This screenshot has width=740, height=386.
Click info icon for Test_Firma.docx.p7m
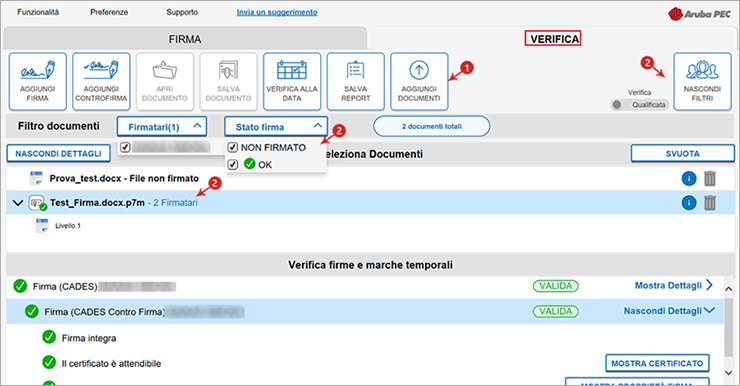(x=689, y=203)
